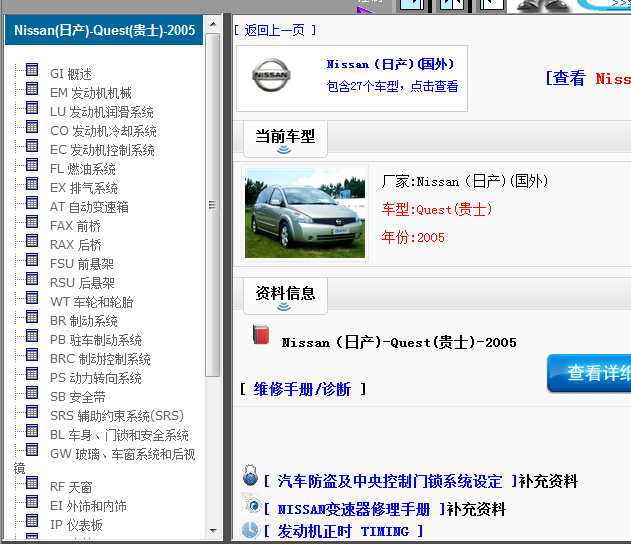Open the FL 燃油系统 tree icon

(x=32, y=165)
